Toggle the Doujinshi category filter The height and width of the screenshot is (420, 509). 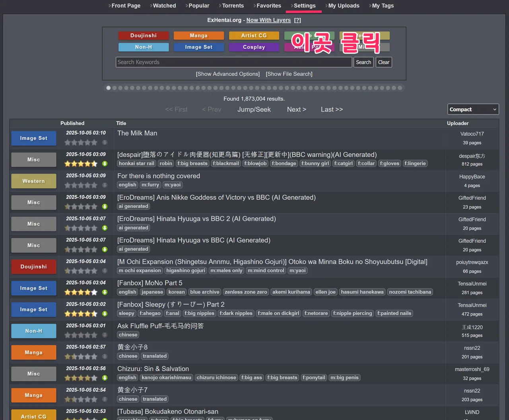(144, 35)
